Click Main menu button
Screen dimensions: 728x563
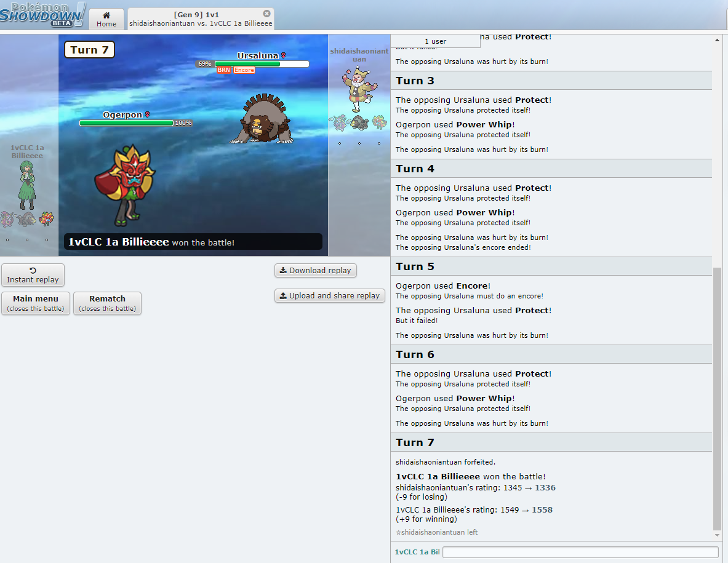tap(36, 303)
